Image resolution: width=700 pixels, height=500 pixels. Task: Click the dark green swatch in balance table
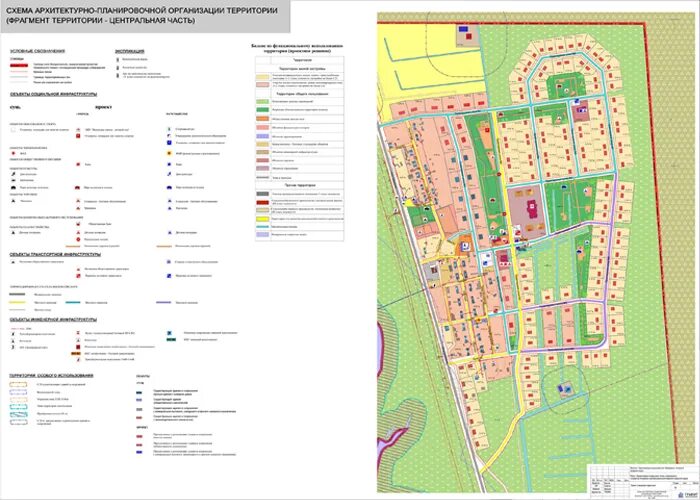262,110
